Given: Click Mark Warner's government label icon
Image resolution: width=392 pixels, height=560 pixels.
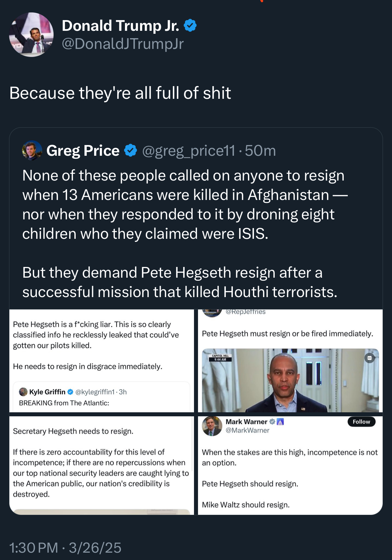Looking at the screenshot, I should tap(280, 422).
